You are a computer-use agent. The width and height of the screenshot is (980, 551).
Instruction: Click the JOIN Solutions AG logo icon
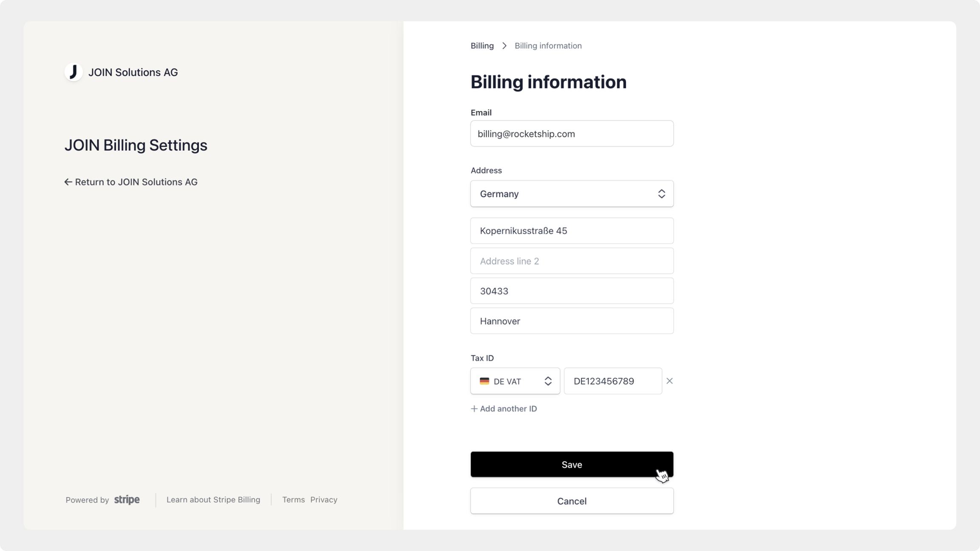(74, 72)
